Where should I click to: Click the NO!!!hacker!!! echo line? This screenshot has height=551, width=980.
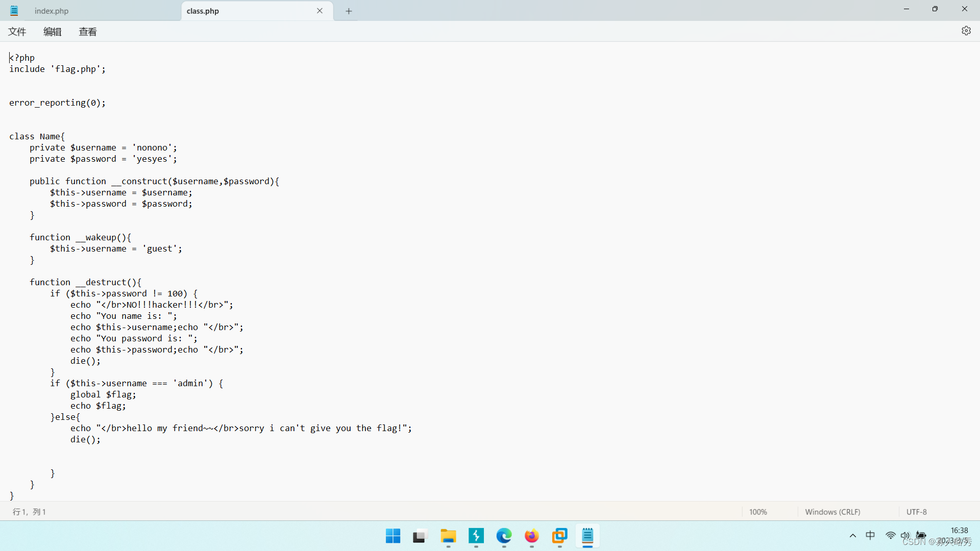[152, 305]
